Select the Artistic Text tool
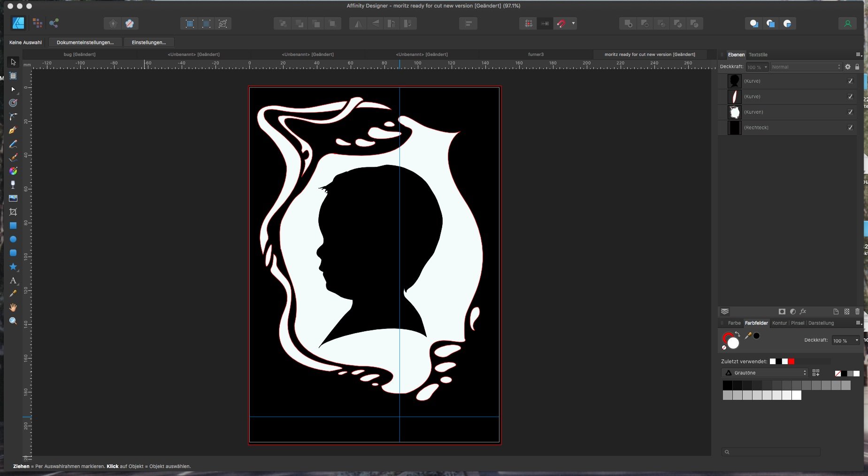 [x=13, y=281]
